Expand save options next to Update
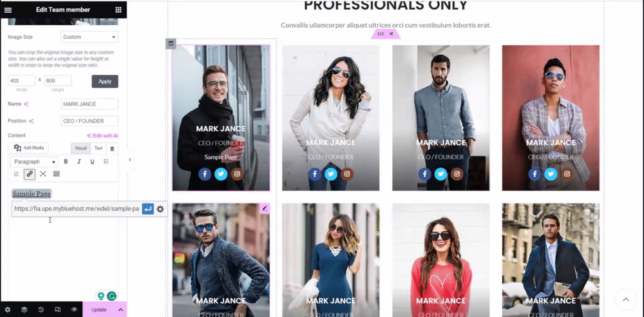This screenshot has height=317, width=644. [x=121, y=310]
